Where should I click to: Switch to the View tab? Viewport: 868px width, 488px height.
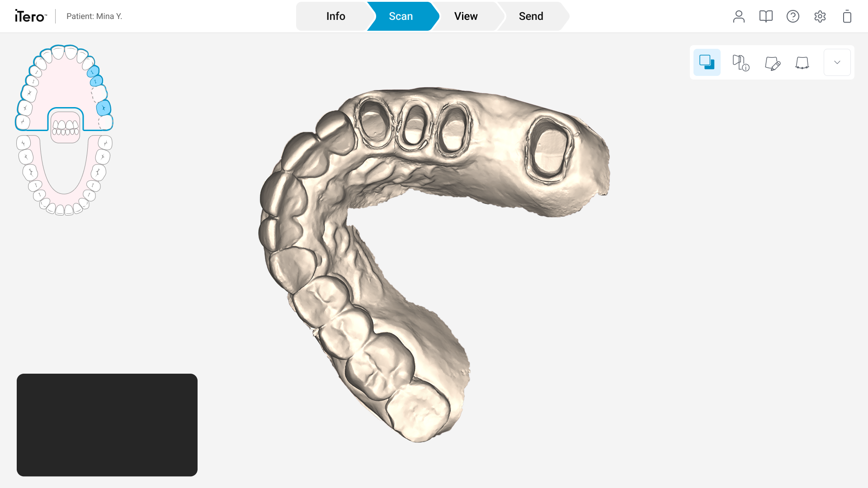pyautogui.click(x=466, y=16)
